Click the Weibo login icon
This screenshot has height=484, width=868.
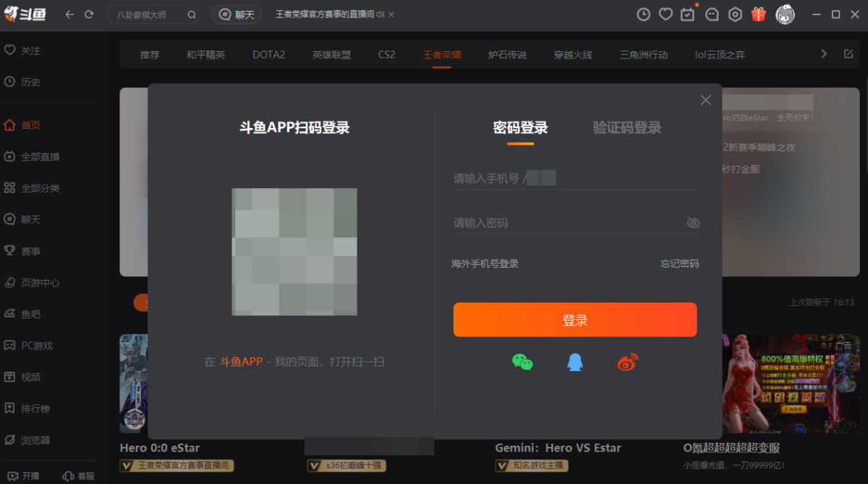627,362
